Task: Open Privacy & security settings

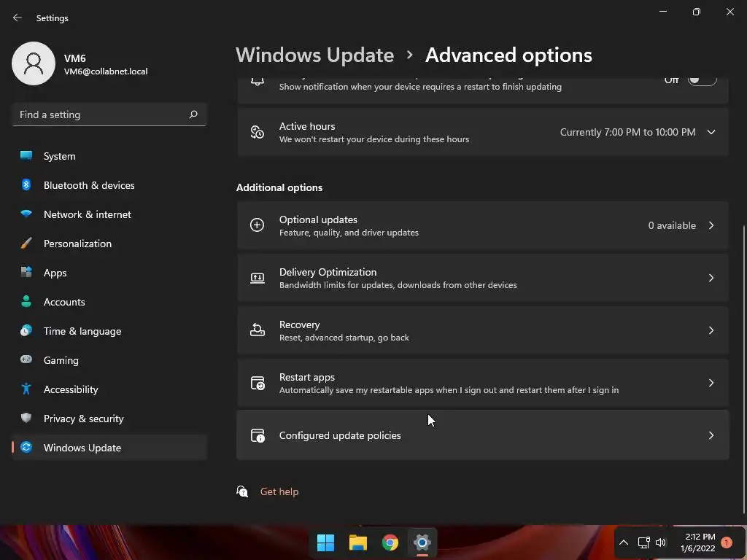Action: coord(109,418)
